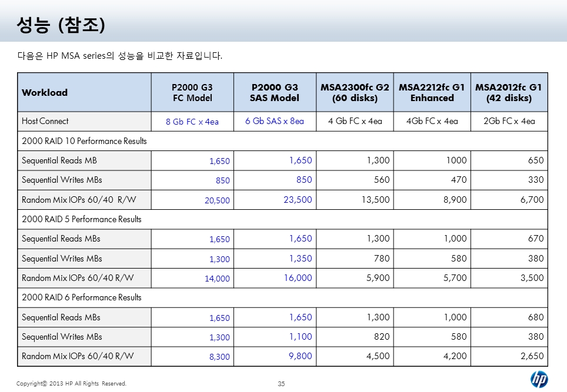The width and height of the screenshot is (567, 392).
Task: Click the '14,000' IOPs value
Action: pyautogui.click(x=217, y=279)
